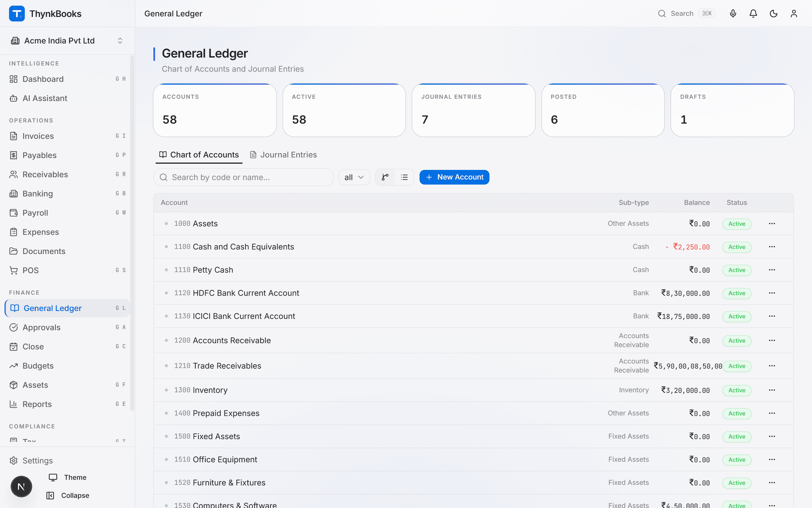The image size is (812, 508).
Task: Open actions menu for Cash and Cash Equivalents
Action: (x=772, y=247)
